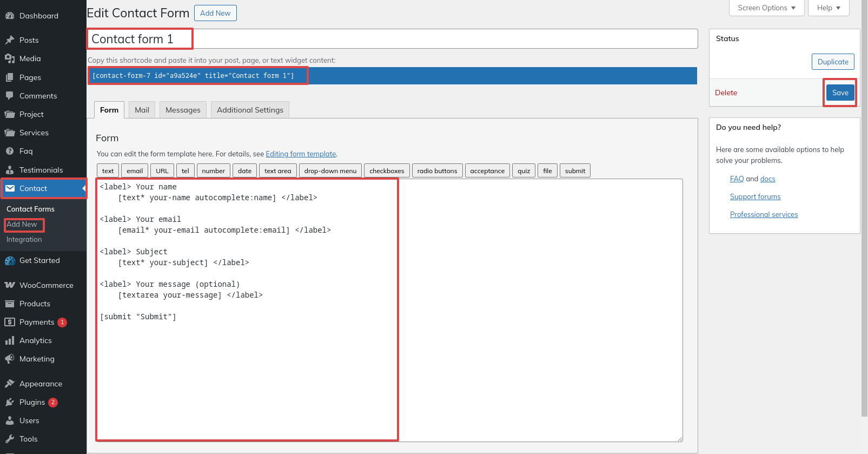
Task: Insert a quiz tag
Action: [524, 170]
